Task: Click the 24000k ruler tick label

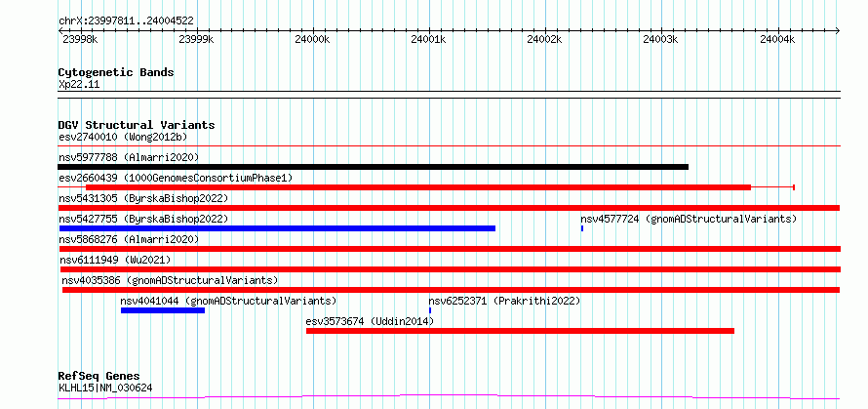Action: [313, 39]
